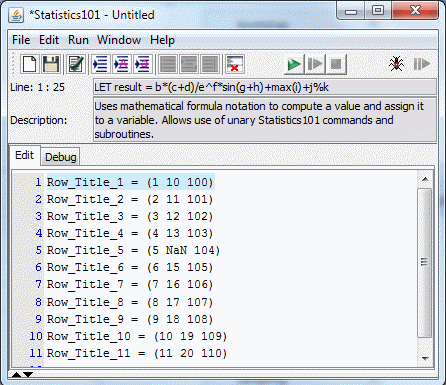Maximize the Statistics101 window
The width and height of the screenshot is (446, 385).
pyautogui.click(x=378, y=11)
